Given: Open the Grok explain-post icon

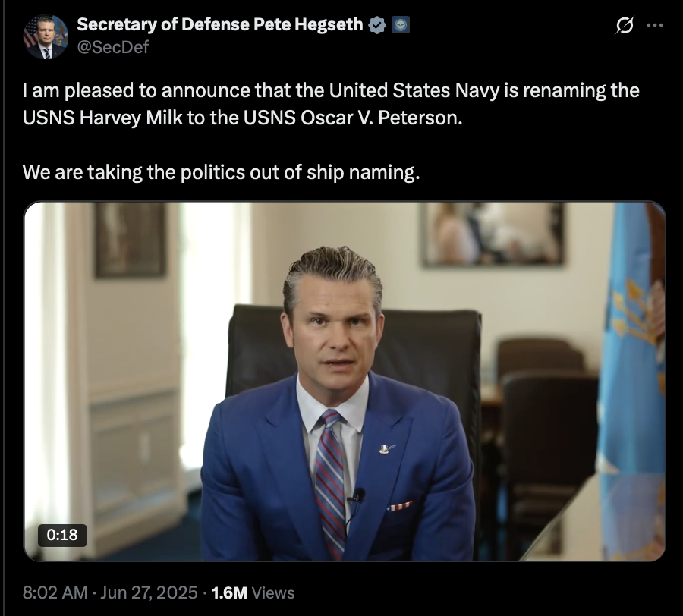Looking at the screenshot, I should coord(625,25).
